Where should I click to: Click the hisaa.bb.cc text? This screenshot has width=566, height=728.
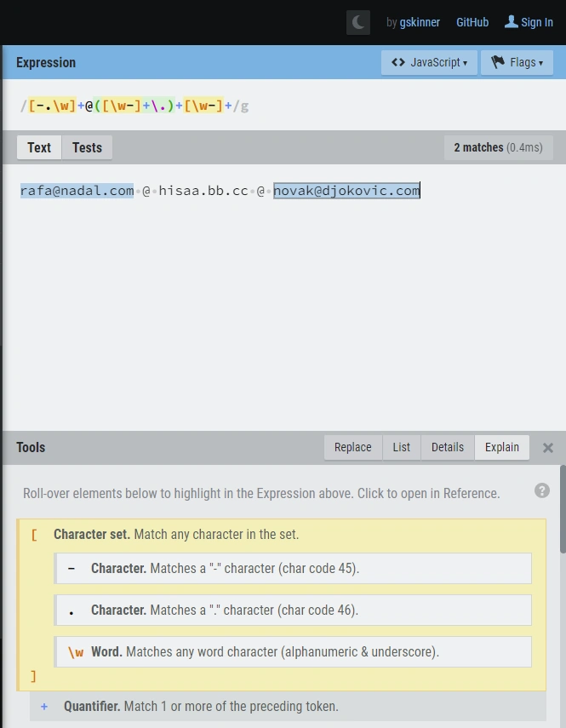(203, 191)
